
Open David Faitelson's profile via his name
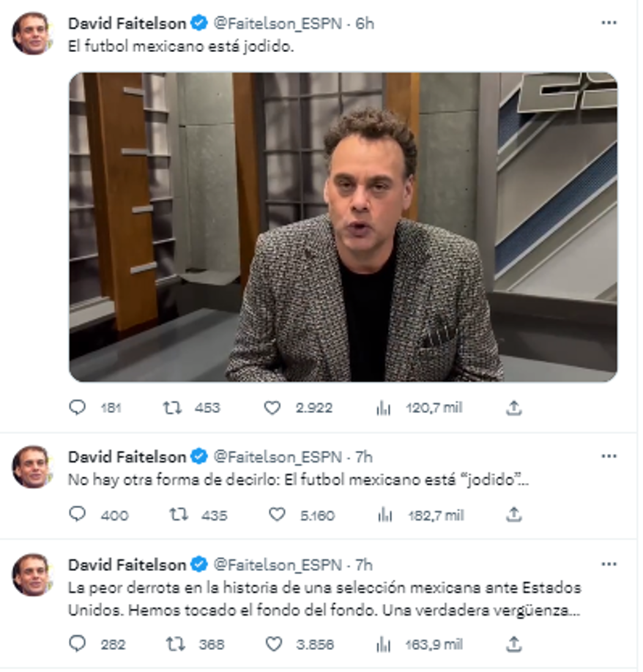coord(127,23)
